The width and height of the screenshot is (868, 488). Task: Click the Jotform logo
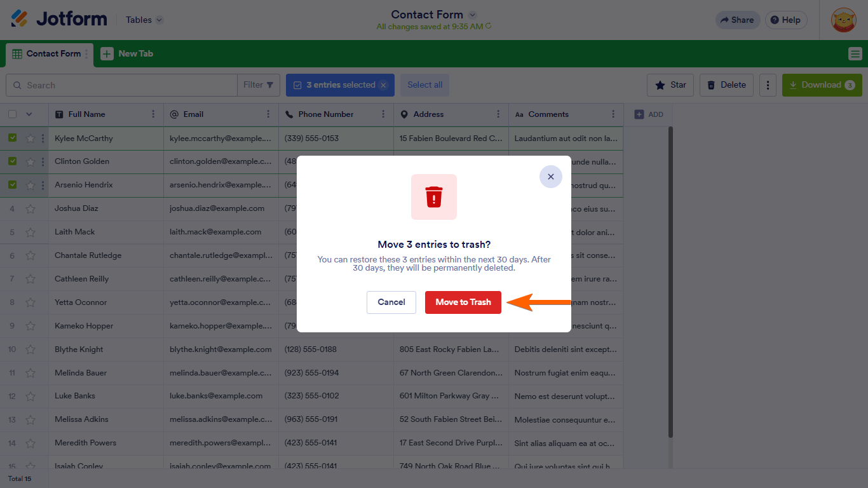(x=59, y=19)
